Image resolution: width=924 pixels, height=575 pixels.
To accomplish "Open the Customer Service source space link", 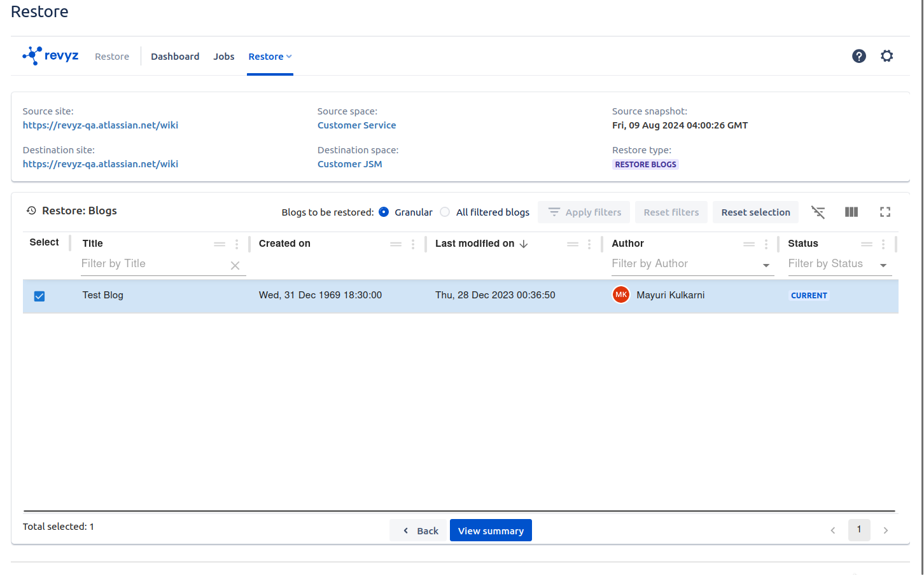I will [356, 125].
